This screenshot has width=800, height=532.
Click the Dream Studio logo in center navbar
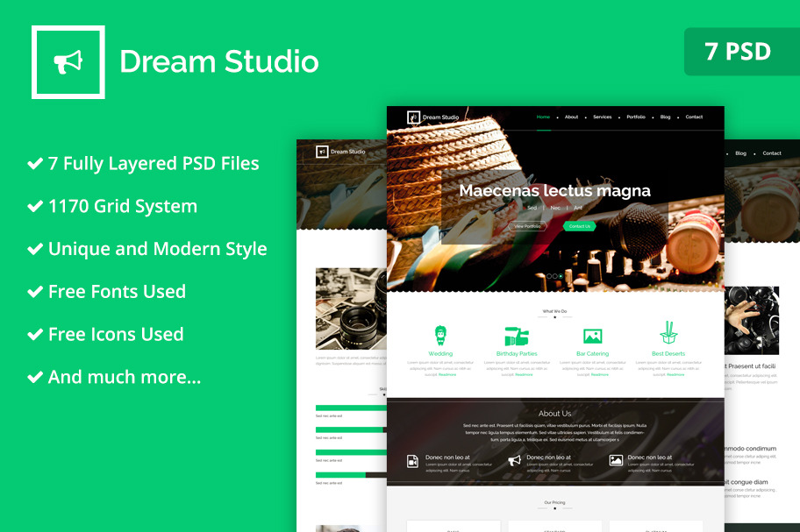tap(413, 117)
